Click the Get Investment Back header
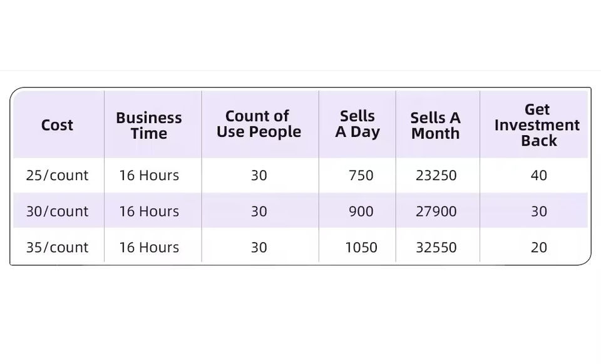Screen dimensions: 601x364 click(x=537, y=125)
